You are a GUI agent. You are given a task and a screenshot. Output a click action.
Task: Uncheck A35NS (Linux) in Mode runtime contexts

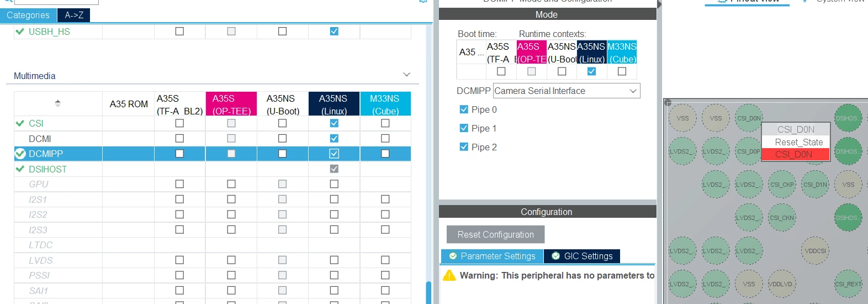592,71
